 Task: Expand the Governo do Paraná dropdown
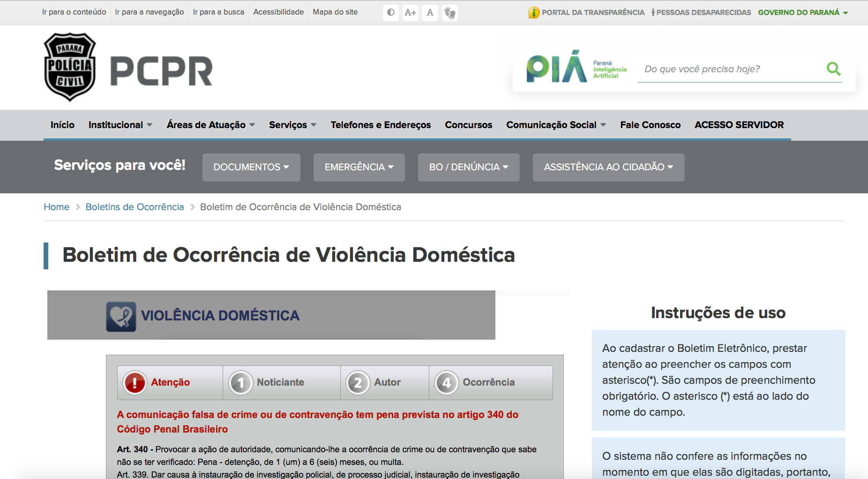click(803, 13)
